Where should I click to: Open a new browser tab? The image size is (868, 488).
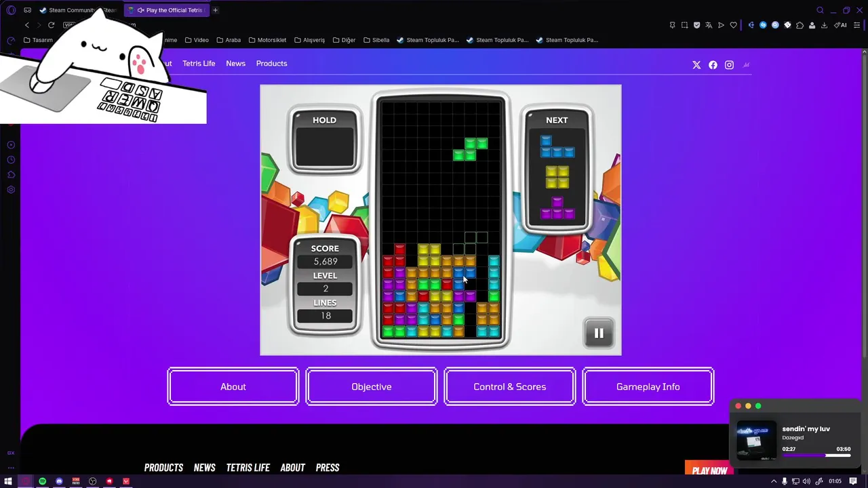215,10
